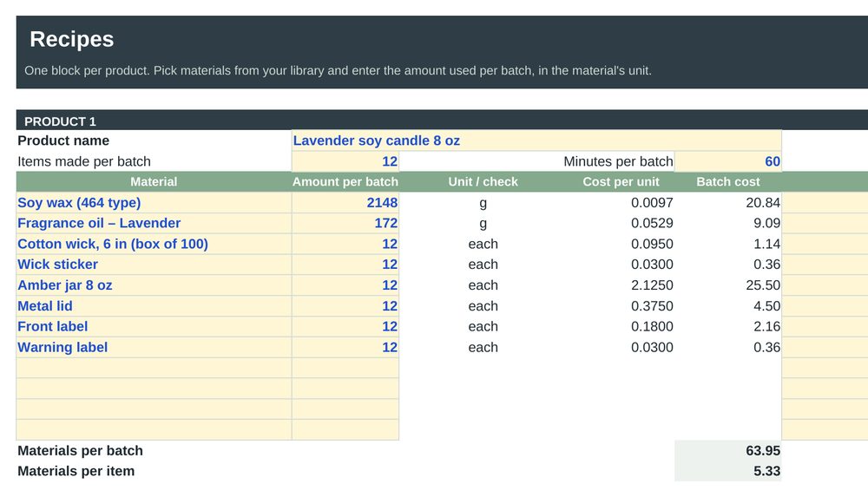Click the Batch cost column header
The image size is (868, 497).
point(728,182)
